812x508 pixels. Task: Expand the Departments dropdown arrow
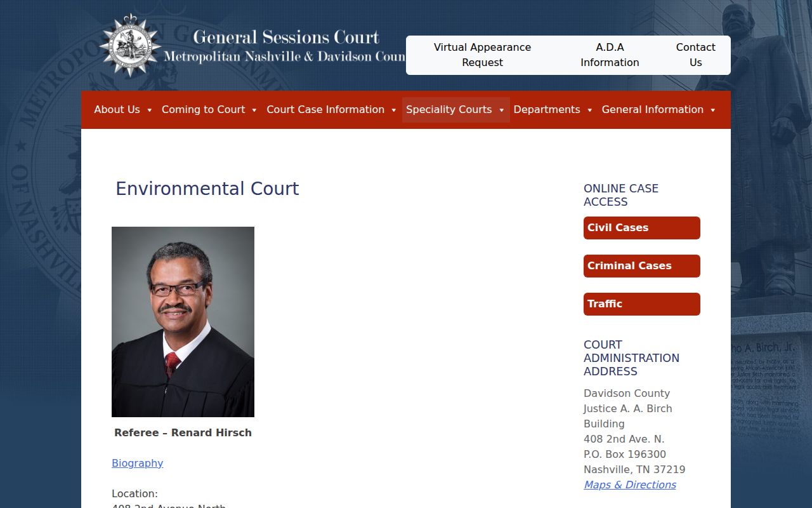[590, 110]
